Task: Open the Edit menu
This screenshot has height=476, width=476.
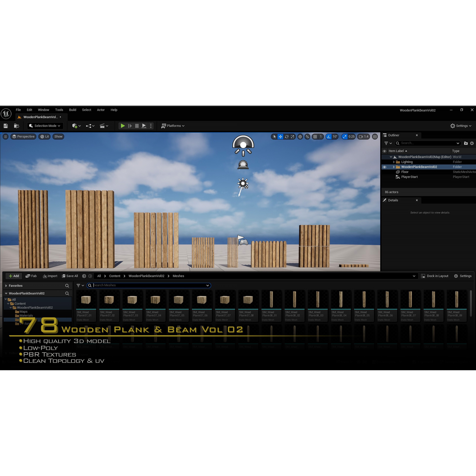Action: [x=29, y=110]
